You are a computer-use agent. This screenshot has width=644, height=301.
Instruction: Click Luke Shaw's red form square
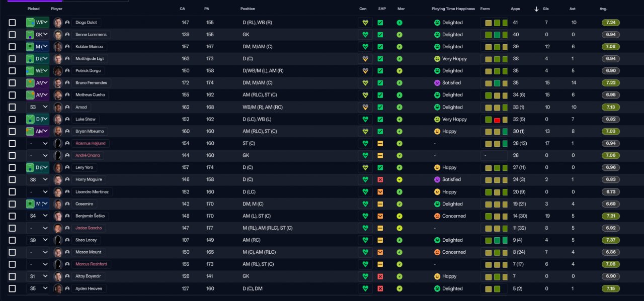tap(497, 120)
